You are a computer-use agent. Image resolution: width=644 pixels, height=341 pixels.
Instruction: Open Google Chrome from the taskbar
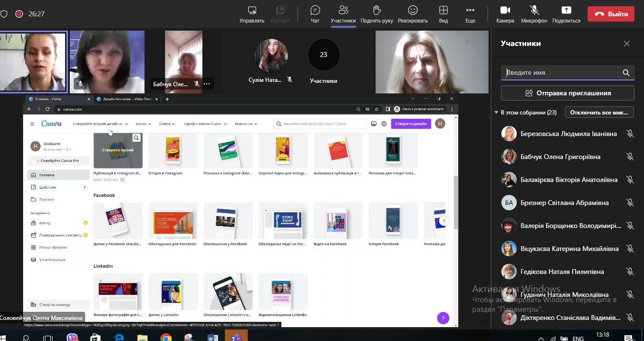point(166,338)
